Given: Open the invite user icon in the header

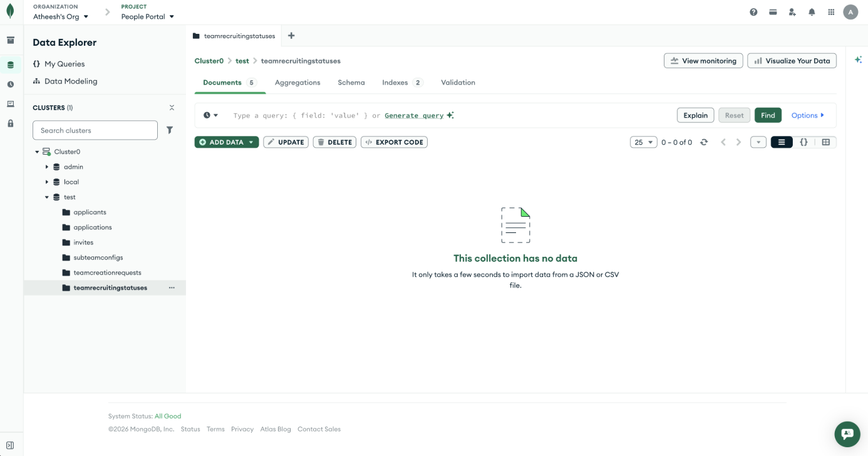Looking at the screenshot, I should 792,11.
